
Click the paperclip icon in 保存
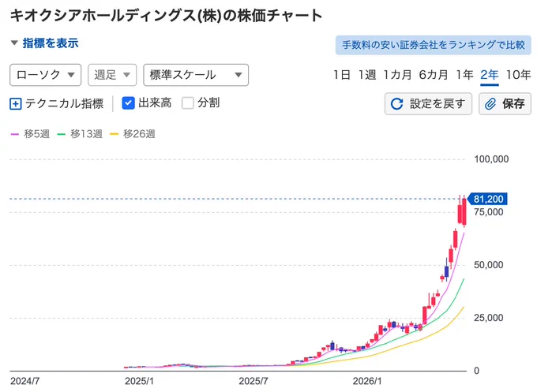(x=490, y=103)
